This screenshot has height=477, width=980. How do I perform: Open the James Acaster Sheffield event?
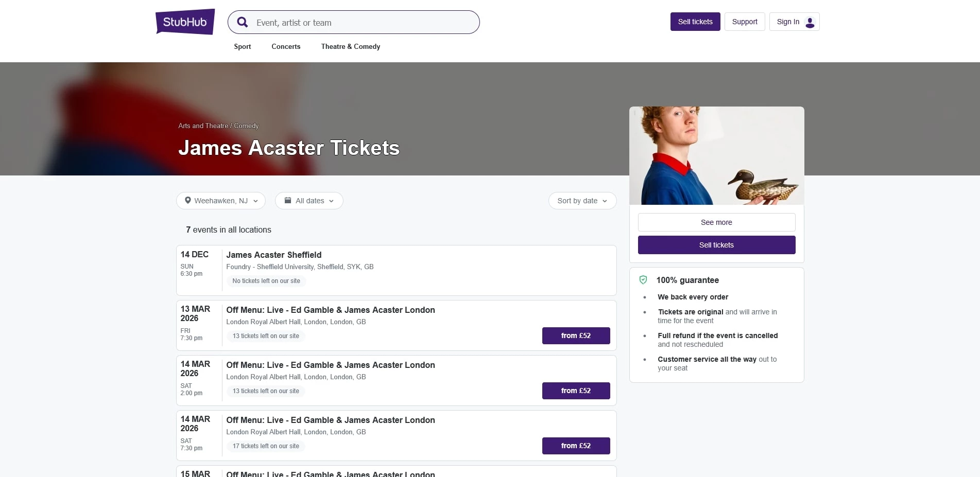click(x=273, y=255)
